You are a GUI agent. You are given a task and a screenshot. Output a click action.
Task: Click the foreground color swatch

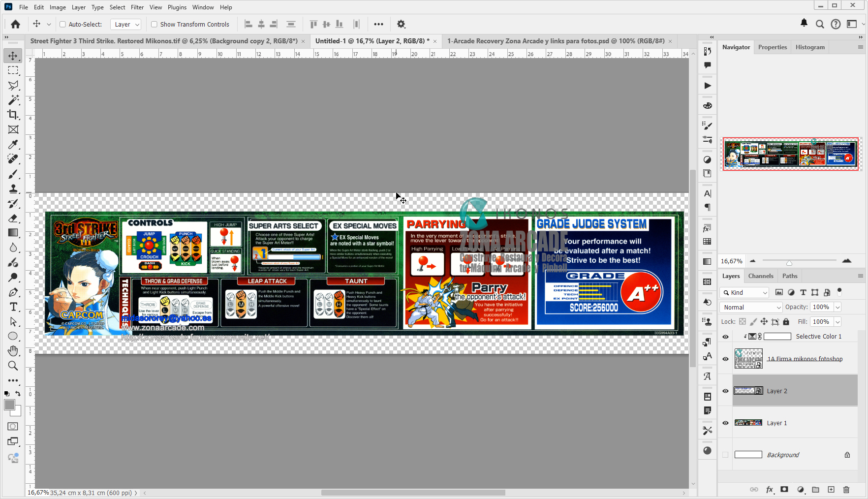pos(9,405)
